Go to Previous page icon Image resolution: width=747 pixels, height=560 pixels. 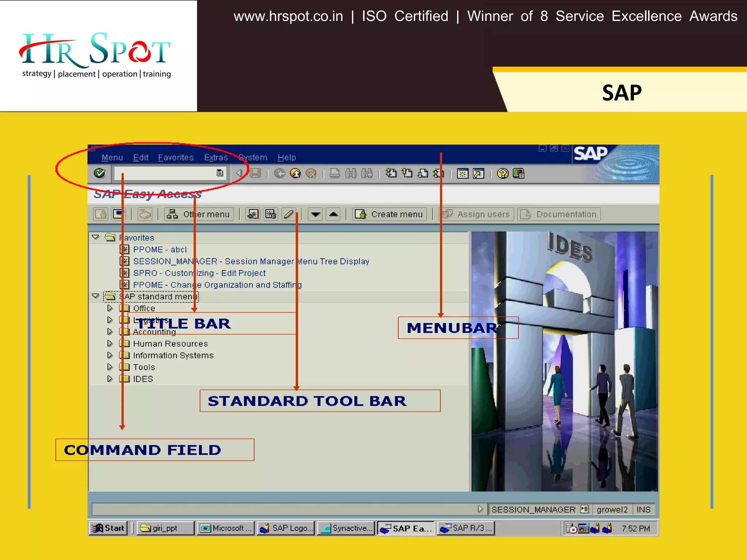[407, 173]
